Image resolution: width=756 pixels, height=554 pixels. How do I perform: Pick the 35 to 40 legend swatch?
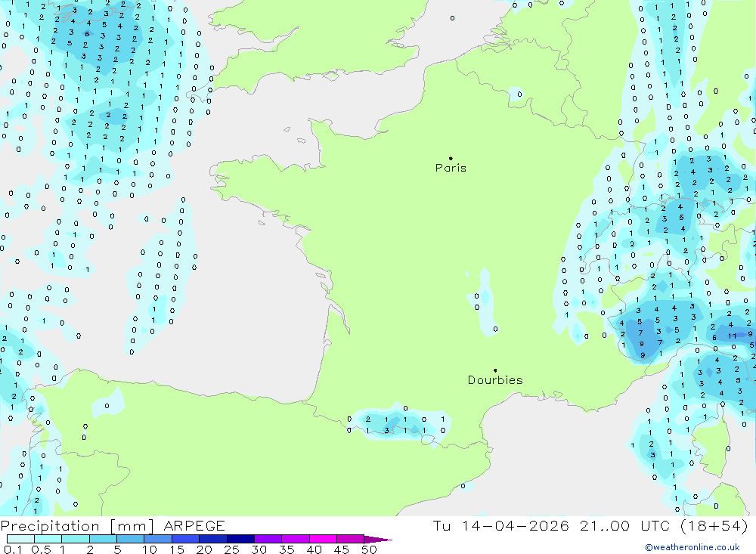click(295, 539)
